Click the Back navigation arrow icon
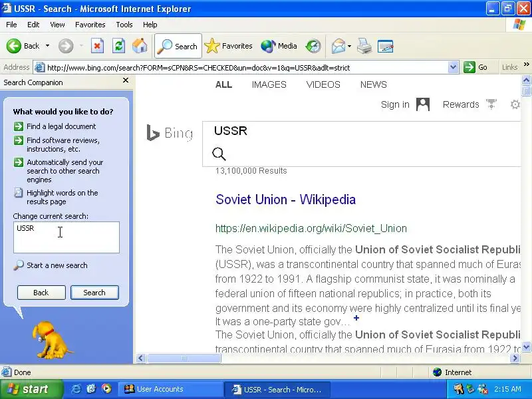This screenshot has height=399, width=532. 13,46
